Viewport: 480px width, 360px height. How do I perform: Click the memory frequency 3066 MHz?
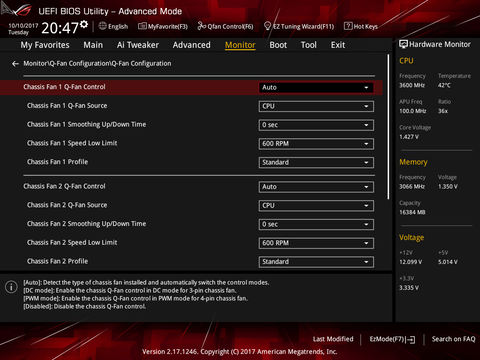412,187
